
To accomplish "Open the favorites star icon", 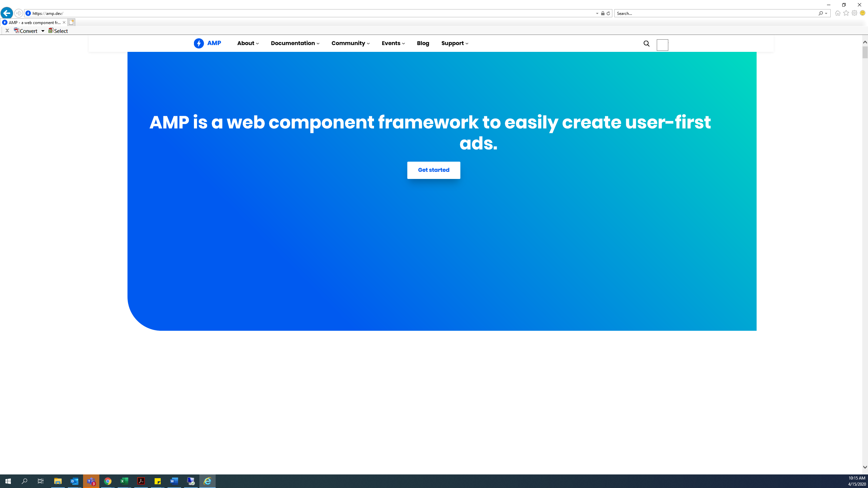I will (x=846, y=13).
